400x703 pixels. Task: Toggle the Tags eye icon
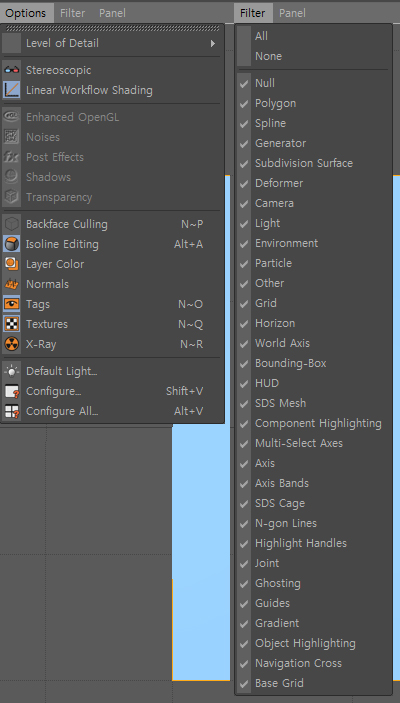click(11, 304)
